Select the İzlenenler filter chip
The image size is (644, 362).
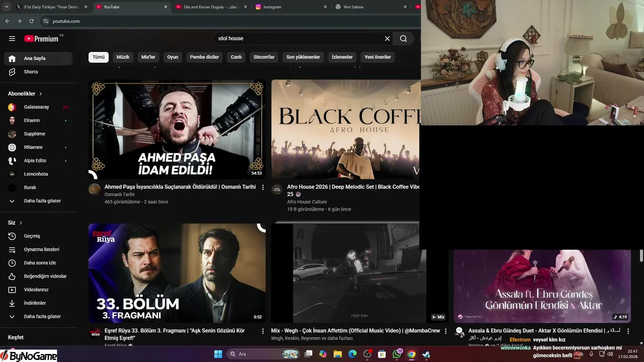[x=342, y=57]
